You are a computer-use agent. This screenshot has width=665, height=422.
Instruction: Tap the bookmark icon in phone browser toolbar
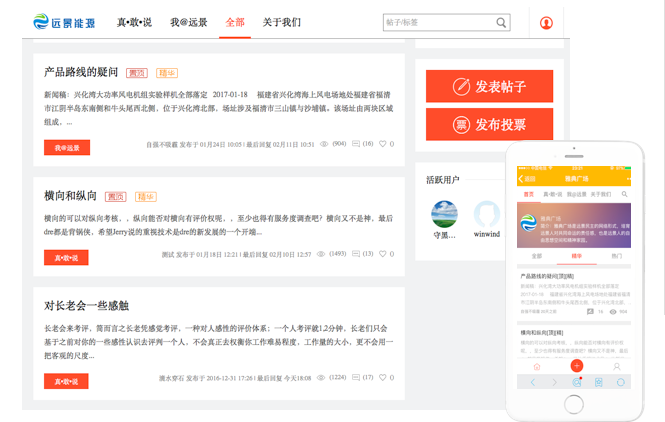(x=598, y=382)
